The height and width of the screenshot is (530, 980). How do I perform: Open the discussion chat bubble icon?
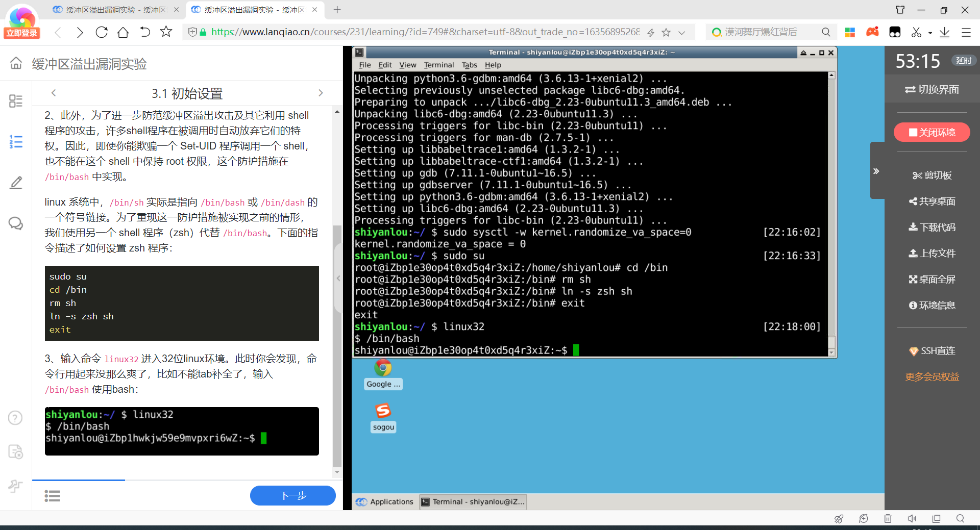pos(16,223)
